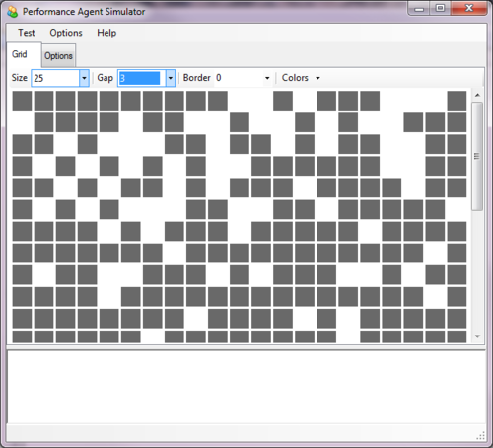The height and width of the screenshot is (448, 493).
Task: Click the empty output panel below grid
Action: tap(246, 387)
